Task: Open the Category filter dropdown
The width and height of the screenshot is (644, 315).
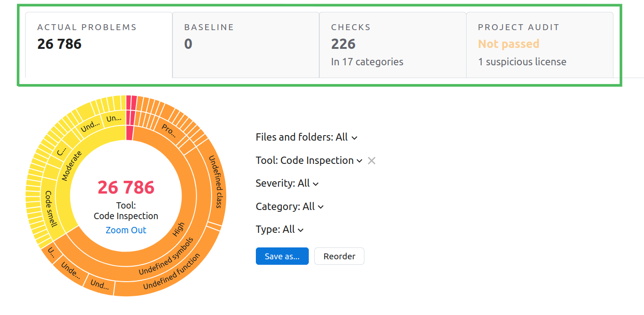Action: pos(290,207)
